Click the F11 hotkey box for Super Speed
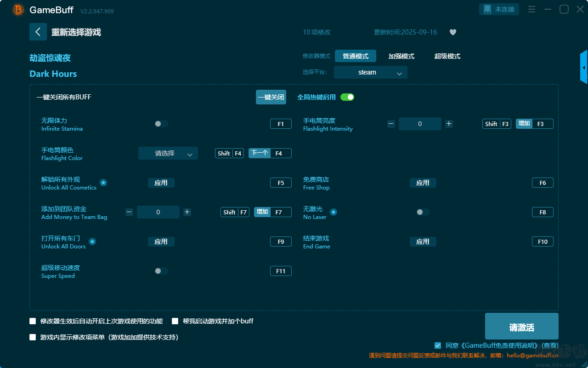 (x=281, y=271)
